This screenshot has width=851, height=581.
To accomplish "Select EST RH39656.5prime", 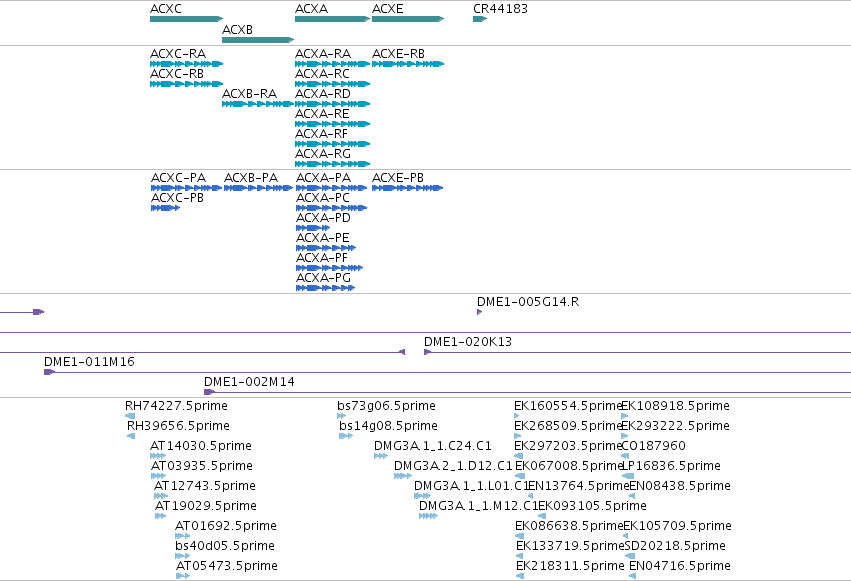I will (x=131, y=437).
